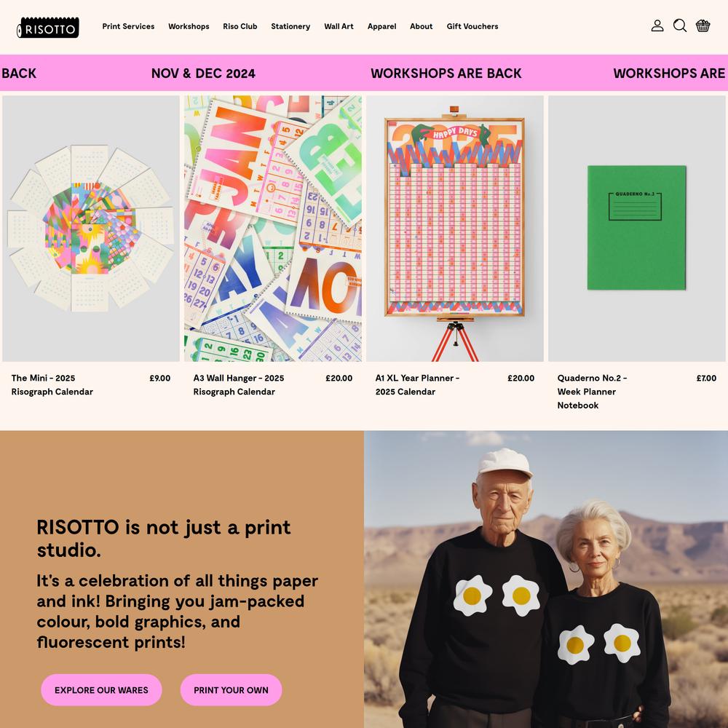Open the About navigation link
The width and height of the screenshot is (728, 728).
tap(421, 26)
